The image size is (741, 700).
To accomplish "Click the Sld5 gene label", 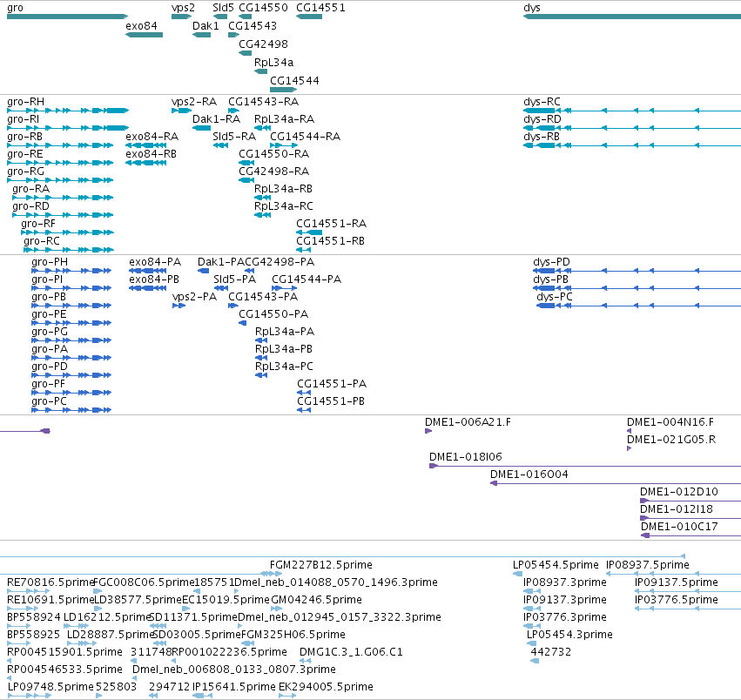I will [x=223, y=8].
